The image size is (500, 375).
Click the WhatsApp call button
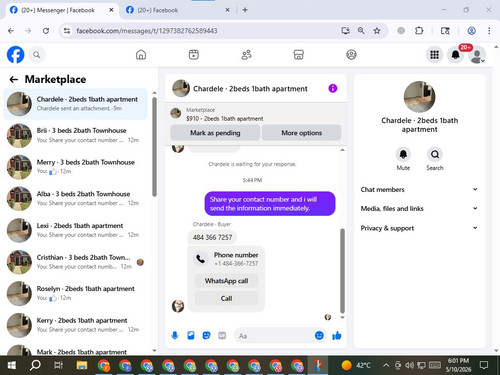pyautogui.click(x=226, y=281)
